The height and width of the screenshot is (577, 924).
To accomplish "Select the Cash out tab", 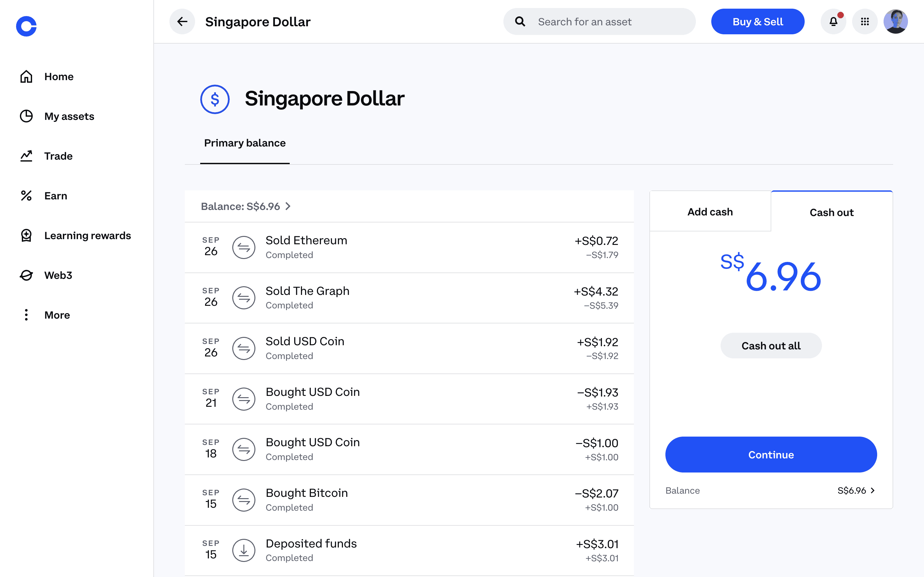I will (831, 213).
